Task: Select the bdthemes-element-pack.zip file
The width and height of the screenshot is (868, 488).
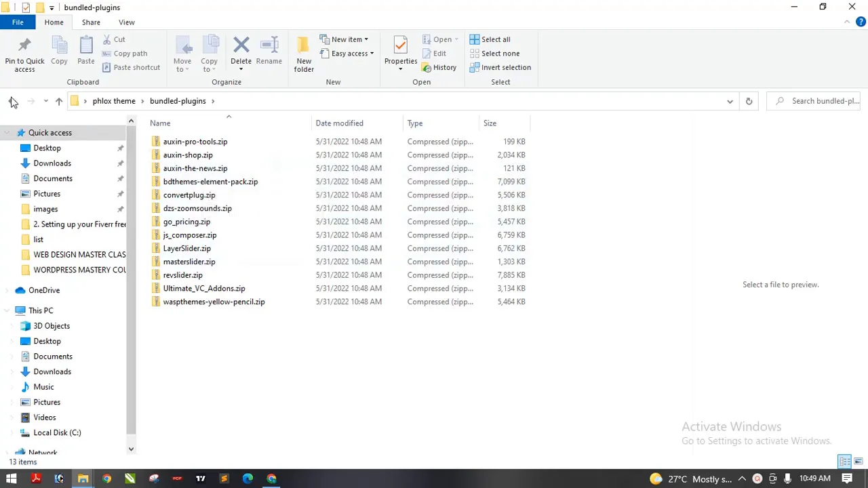Action: coord(210,182)
